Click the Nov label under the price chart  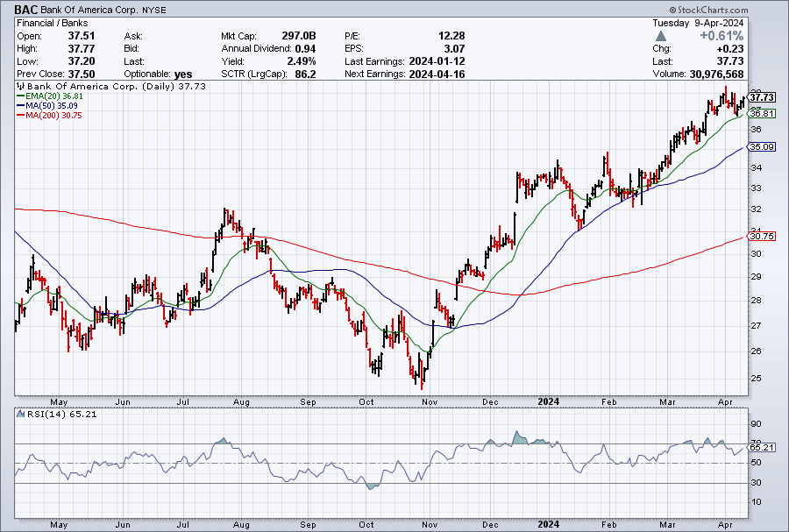click(430, 402)
